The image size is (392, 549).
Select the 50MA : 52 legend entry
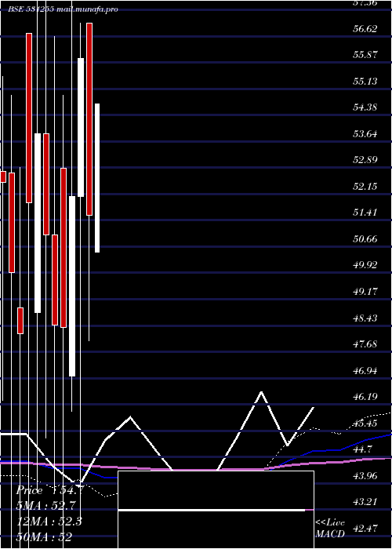tap(45, 536)
